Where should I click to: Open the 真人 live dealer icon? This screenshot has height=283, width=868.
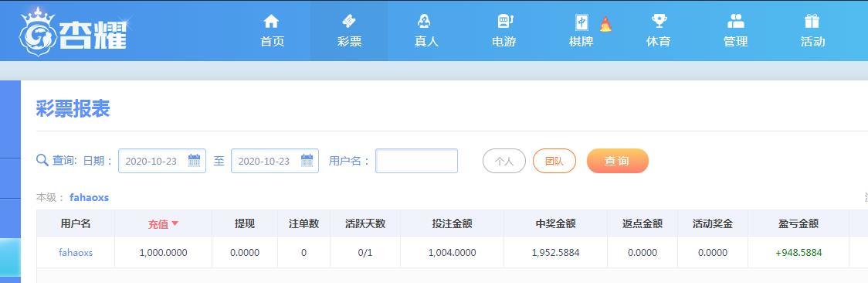click(425, 22)
